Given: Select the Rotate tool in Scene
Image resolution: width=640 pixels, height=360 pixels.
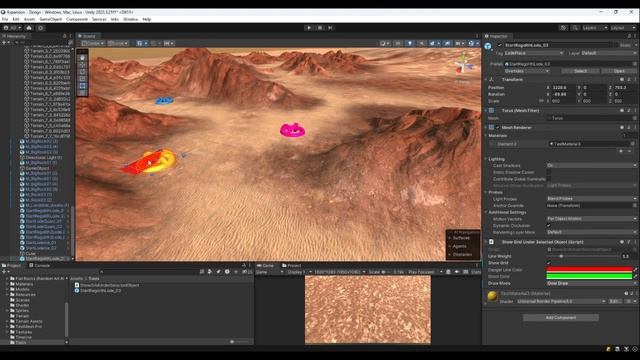Looking at the screenshot, I should click(x=82, y=71).
